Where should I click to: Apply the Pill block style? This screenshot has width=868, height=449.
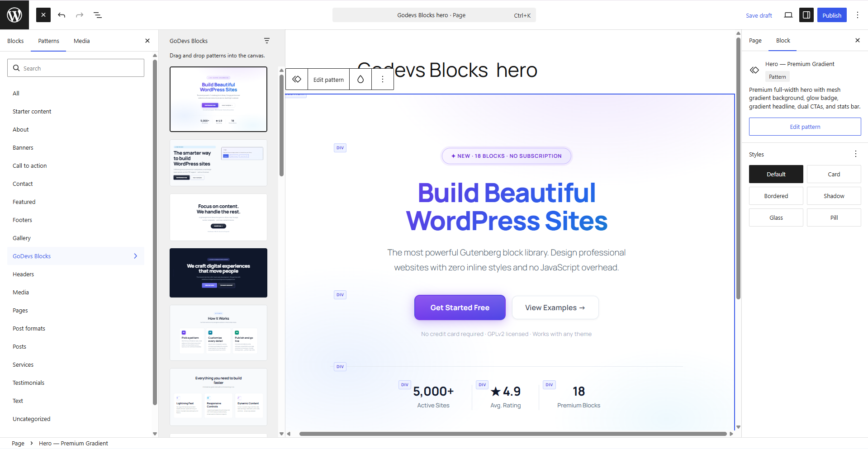point(834,217)
